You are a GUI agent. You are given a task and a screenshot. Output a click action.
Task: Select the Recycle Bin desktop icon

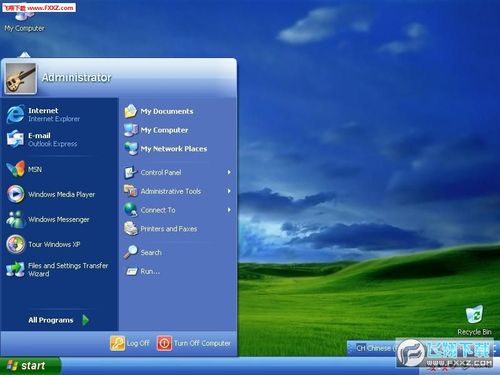click(474, 314)
